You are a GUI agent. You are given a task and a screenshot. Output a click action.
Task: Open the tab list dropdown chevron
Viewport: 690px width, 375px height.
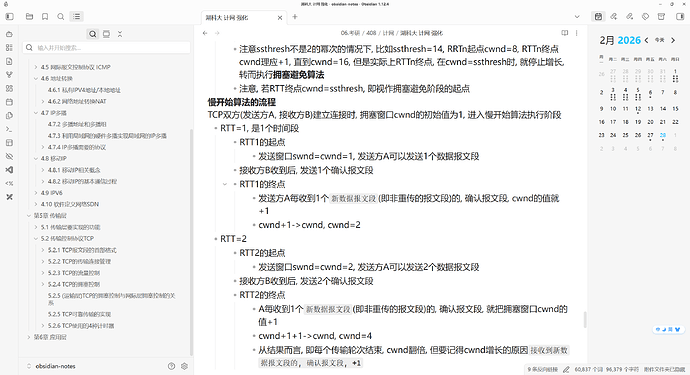(x=577, y=17)
